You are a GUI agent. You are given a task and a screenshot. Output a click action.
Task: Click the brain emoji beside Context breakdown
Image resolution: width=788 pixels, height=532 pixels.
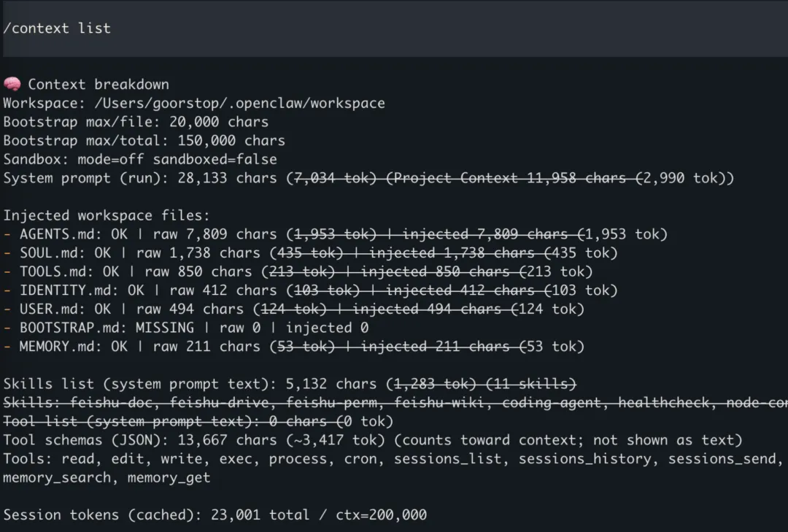point(12,85)
